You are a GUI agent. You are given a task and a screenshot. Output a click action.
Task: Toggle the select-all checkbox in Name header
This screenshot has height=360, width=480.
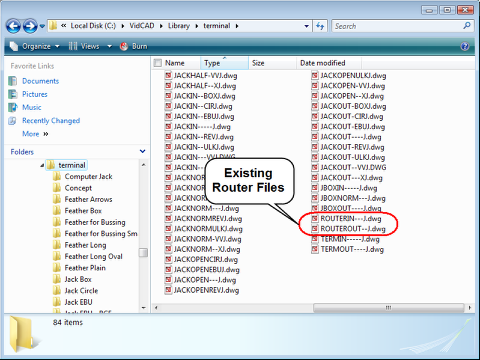[158, 63]
